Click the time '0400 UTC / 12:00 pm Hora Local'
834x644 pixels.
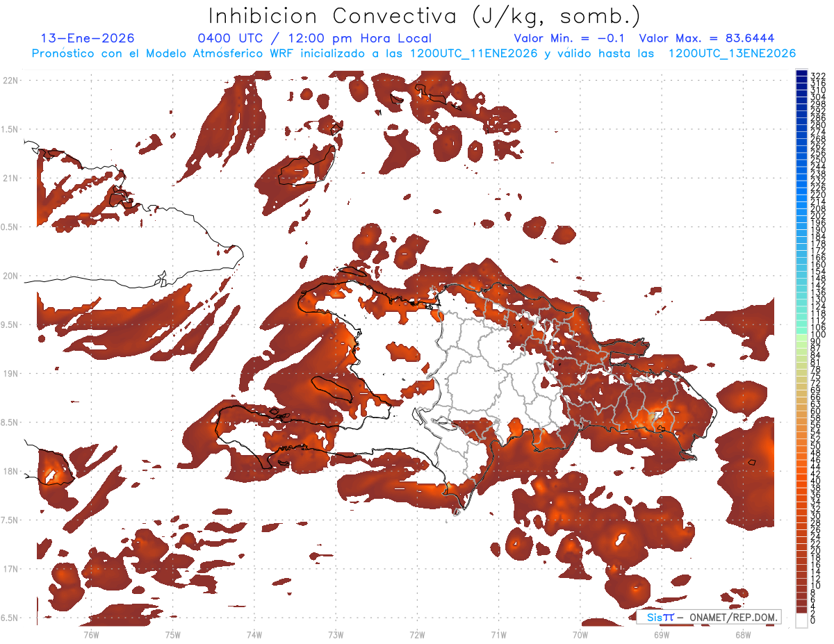point(315,39)
